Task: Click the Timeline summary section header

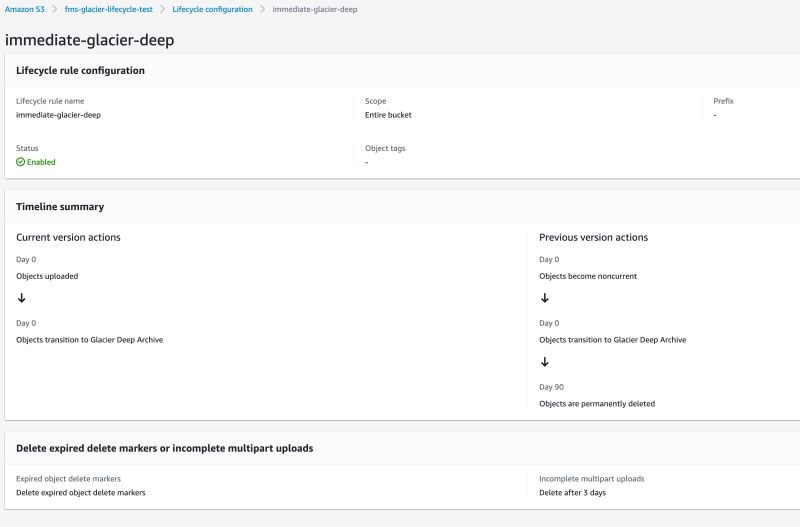Action: tap(60, 207)
